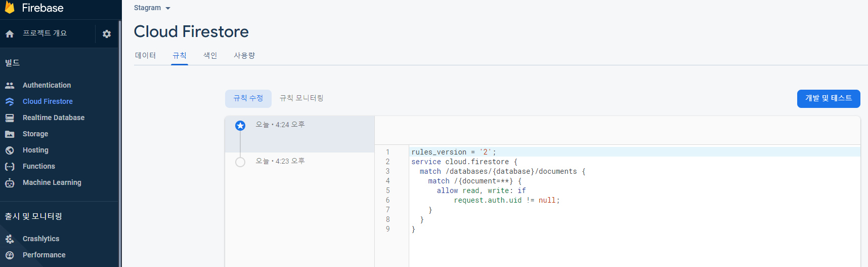The height and width of the screenshot is (267, 868).
Task: Click the sidebar vertical scrollbar
Action: (x=119, y=143)
